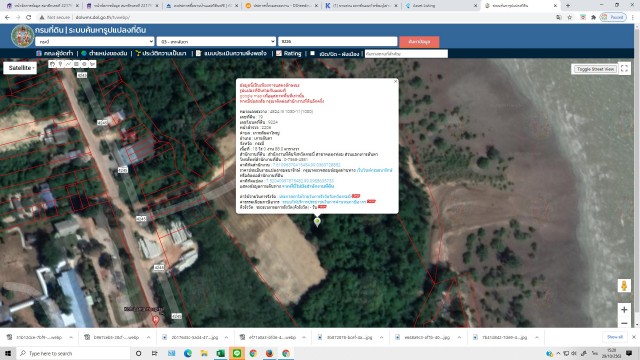This screenshot has width=640, height=360.
Task: Open the Windows Start menu
Action: click(x=8, y=353)
